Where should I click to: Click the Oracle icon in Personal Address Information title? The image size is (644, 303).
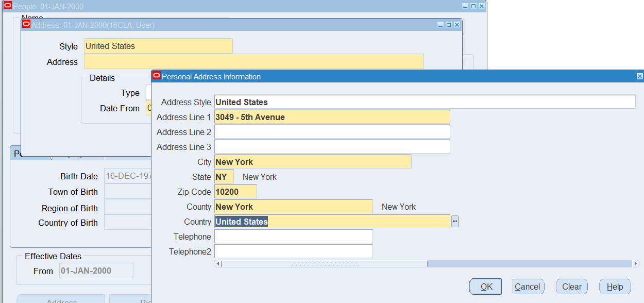157,76
